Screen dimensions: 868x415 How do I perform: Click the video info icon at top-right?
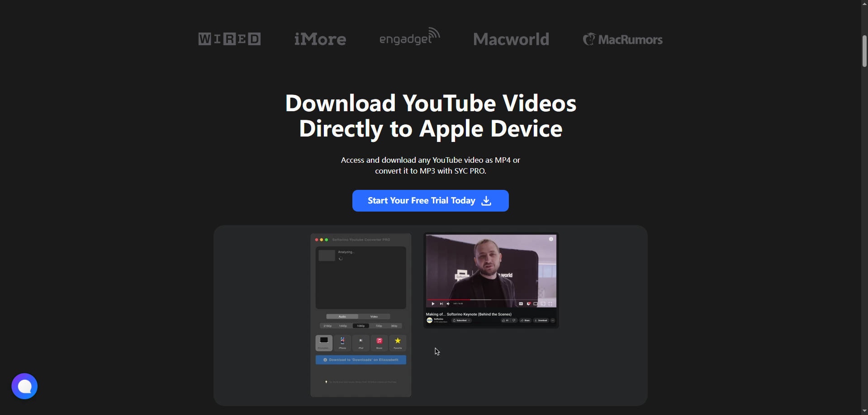coord(551,239)
